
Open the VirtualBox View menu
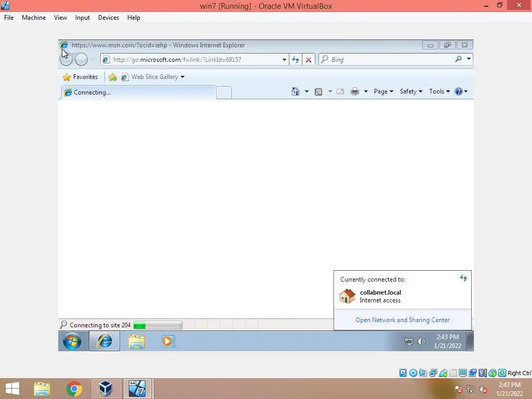pos(60,18)
